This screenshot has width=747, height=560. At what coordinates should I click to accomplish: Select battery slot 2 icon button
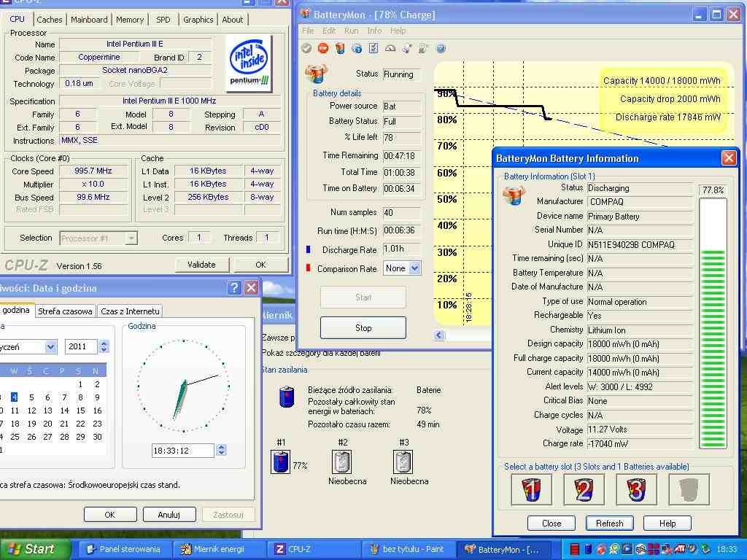pos(584,489)
